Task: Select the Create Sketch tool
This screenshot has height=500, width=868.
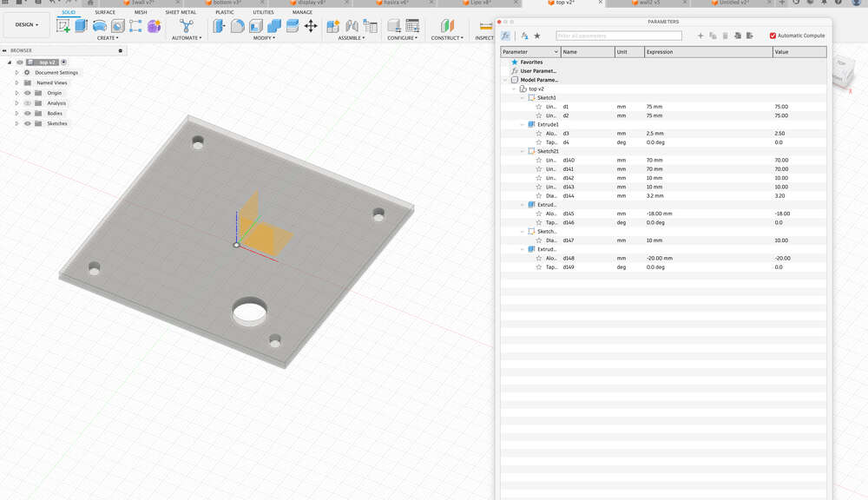Action: coord(63,25)
